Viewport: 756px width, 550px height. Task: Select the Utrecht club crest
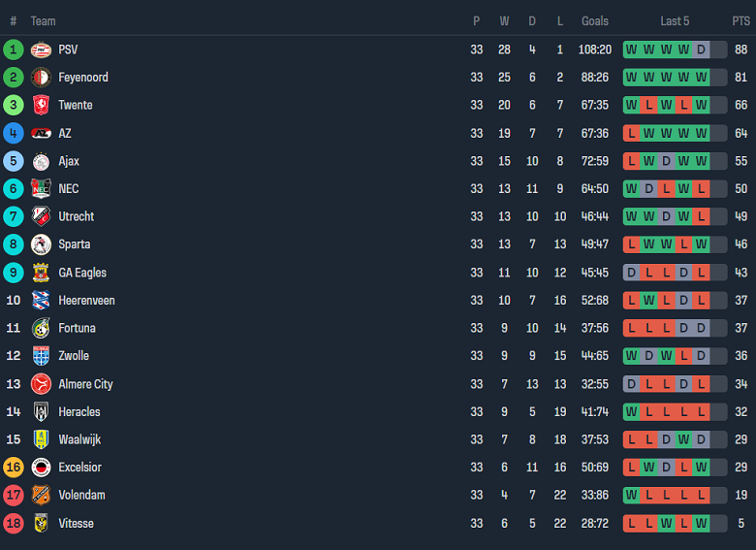[41, 216]
